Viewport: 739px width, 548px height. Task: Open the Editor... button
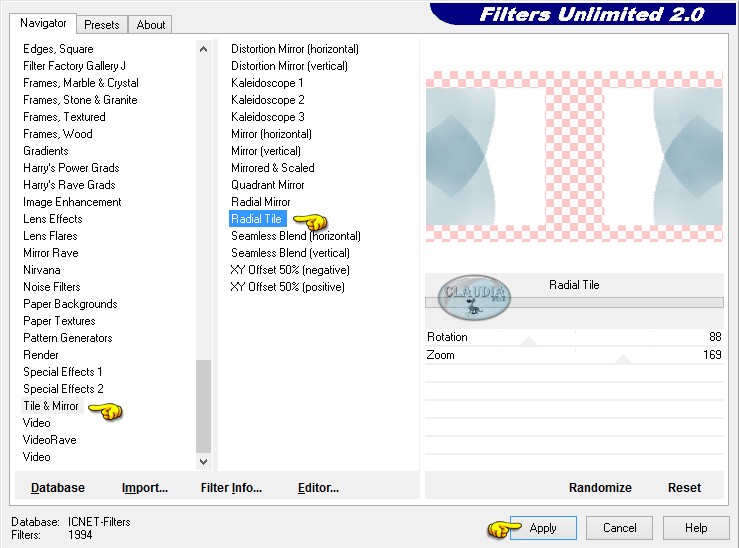point(318,488)
